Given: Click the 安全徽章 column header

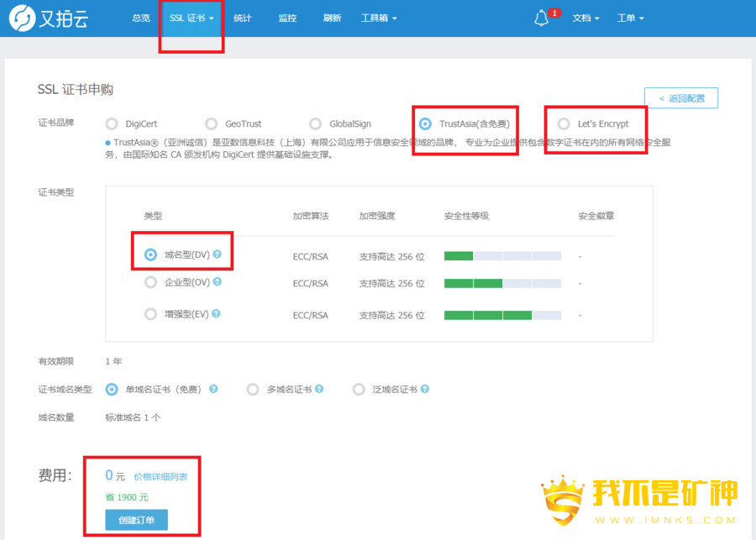Looking at the screenshot, I should coord(596,216).
